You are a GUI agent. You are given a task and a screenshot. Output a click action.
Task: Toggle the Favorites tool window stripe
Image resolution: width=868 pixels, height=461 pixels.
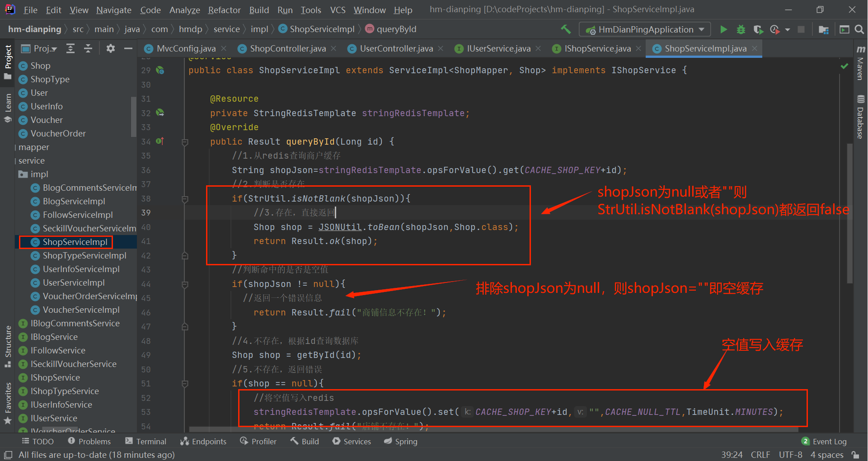coord(8,404)
